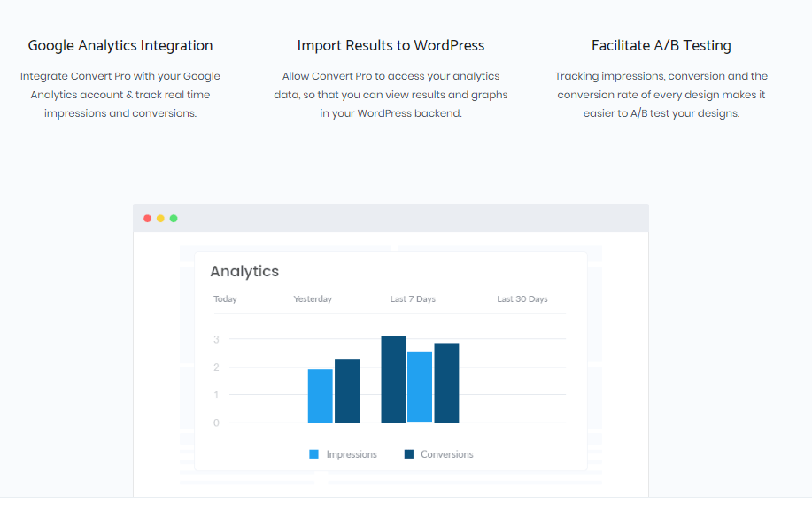Screen dimensions: 812x526
Task: Select the Today analytics tab
Action: coord(225,298)
